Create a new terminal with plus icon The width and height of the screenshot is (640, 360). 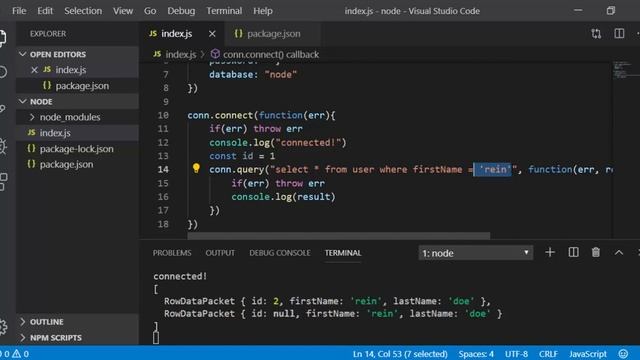click(x=550, y=253)
